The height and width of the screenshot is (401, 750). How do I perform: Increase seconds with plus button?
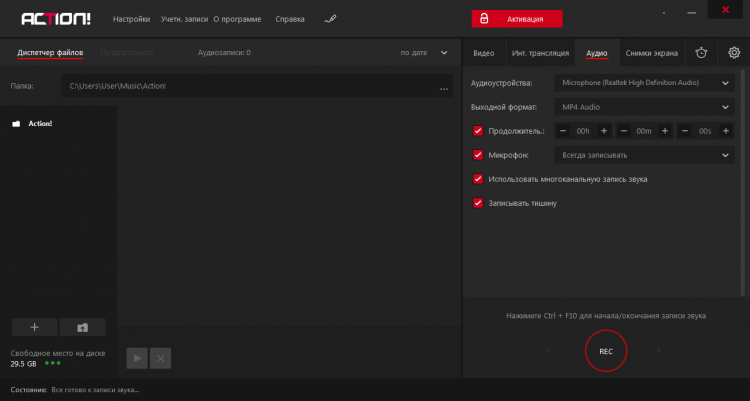(726, 131)
